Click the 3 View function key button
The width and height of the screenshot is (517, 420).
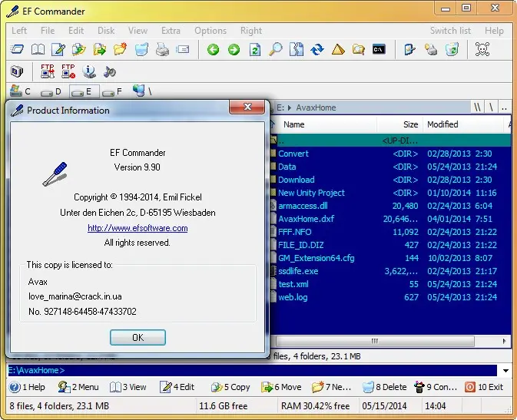pyautogui.click(x=128, y=387)
